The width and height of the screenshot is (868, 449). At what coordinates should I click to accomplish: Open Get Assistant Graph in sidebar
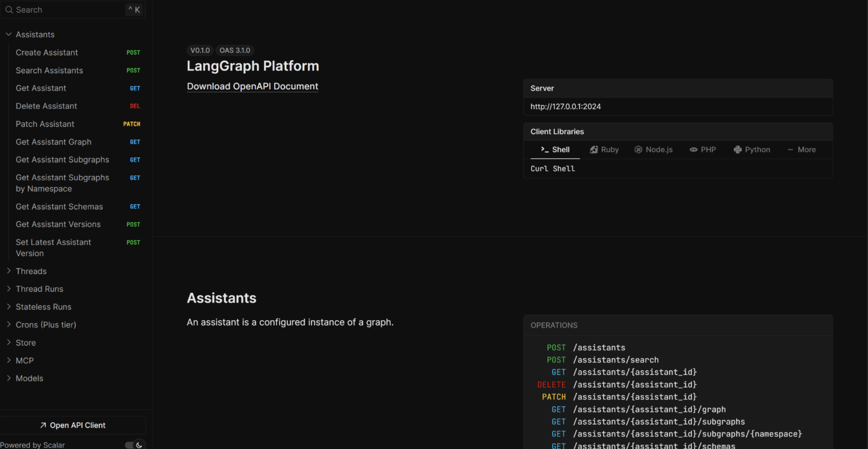point(77,142)
